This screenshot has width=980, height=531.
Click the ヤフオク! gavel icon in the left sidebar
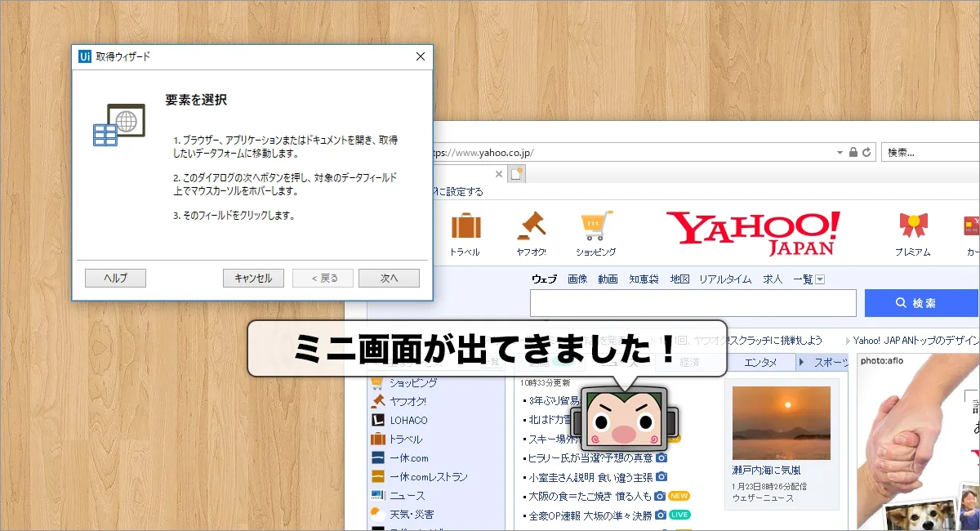tap(377, 401)
